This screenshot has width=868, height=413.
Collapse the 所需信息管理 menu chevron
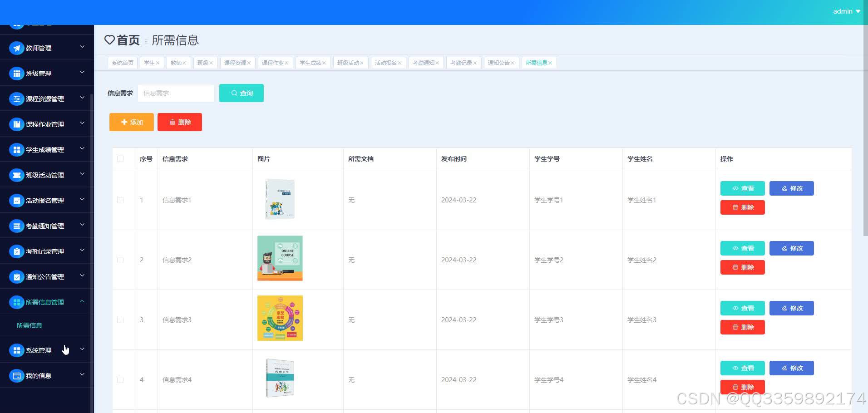click(x=82, y=301)
